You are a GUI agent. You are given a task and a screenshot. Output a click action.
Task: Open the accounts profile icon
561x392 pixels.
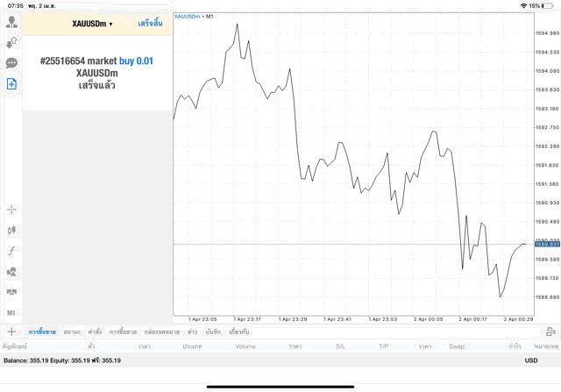click(x=11, y=22)
